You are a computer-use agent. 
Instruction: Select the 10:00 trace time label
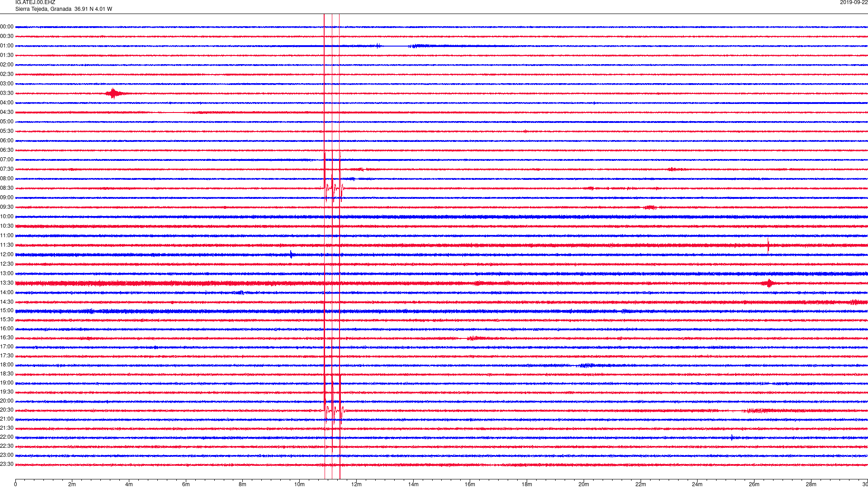tap(7, 216)
